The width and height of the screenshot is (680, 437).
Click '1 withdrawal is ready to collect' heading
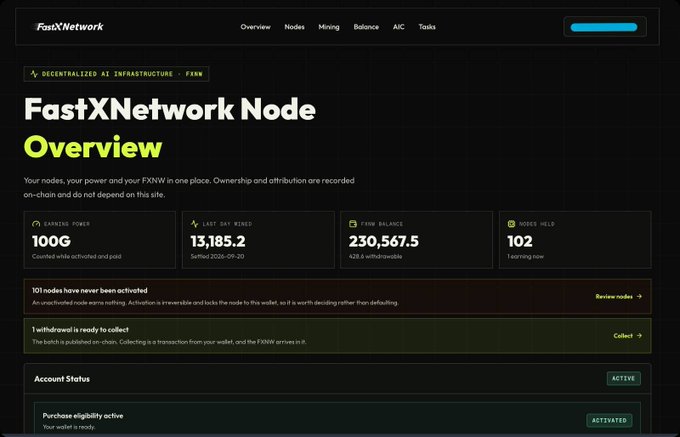[x=80, y=330]
